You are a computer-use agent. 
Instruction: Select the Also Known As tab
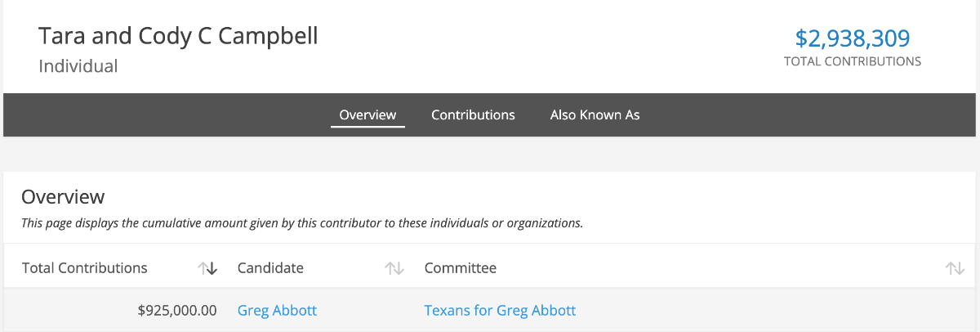coord(595,114)
